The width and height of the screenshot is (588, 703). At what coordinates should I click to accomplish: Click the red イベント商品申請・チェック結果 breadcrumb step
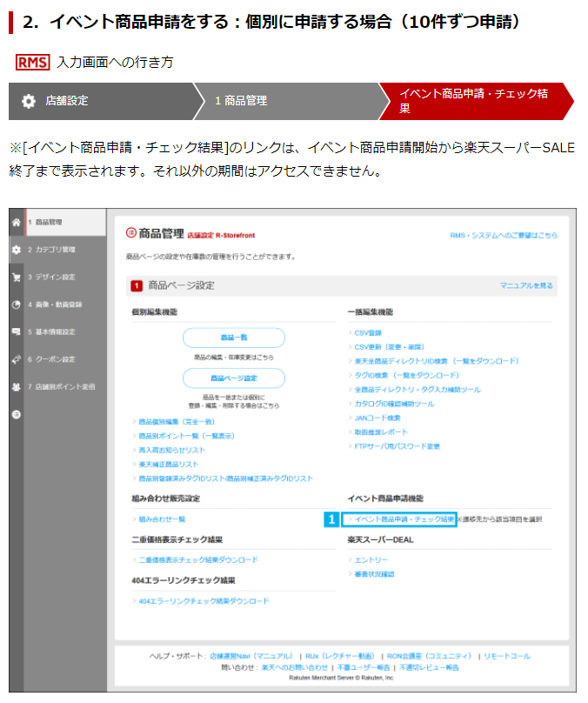pos(476,101)
